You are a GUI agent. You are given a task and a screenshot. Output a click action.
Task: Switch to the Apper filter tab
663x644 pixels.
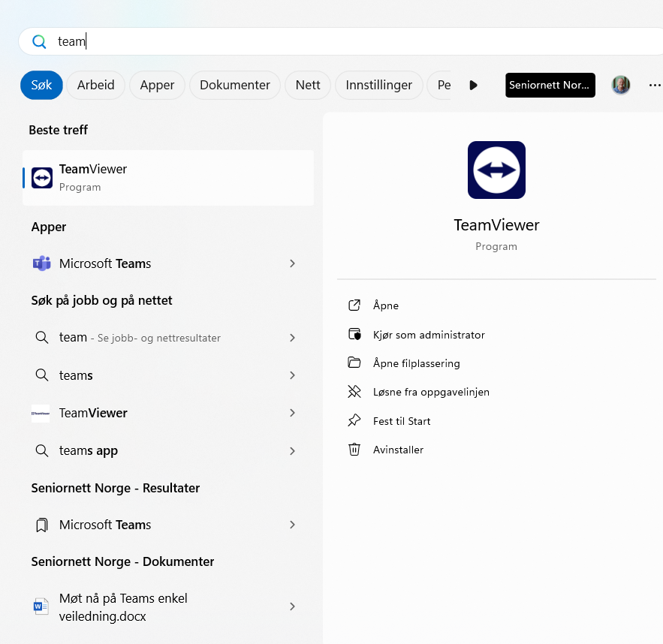click(x=157, y=85)
